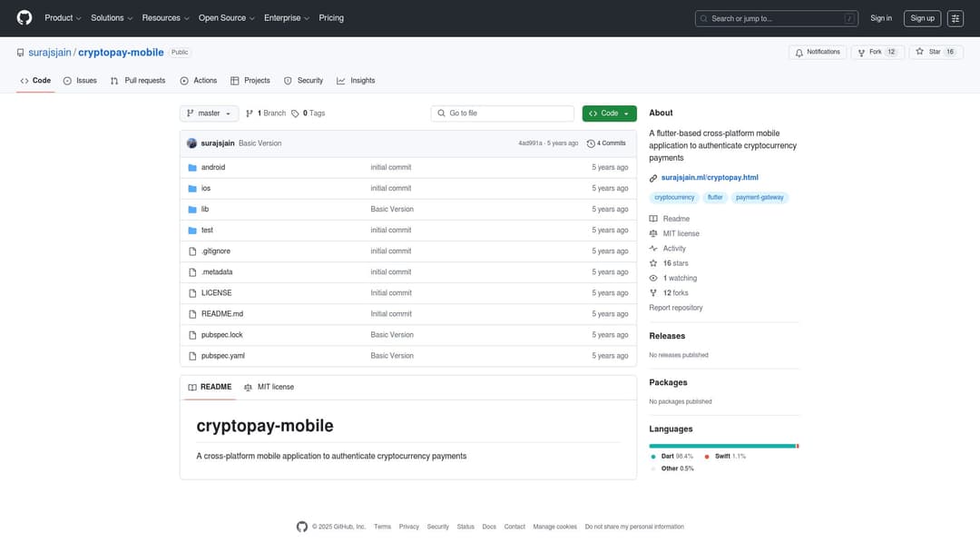Click the pubspec.yaml file icon

[192, 356]
